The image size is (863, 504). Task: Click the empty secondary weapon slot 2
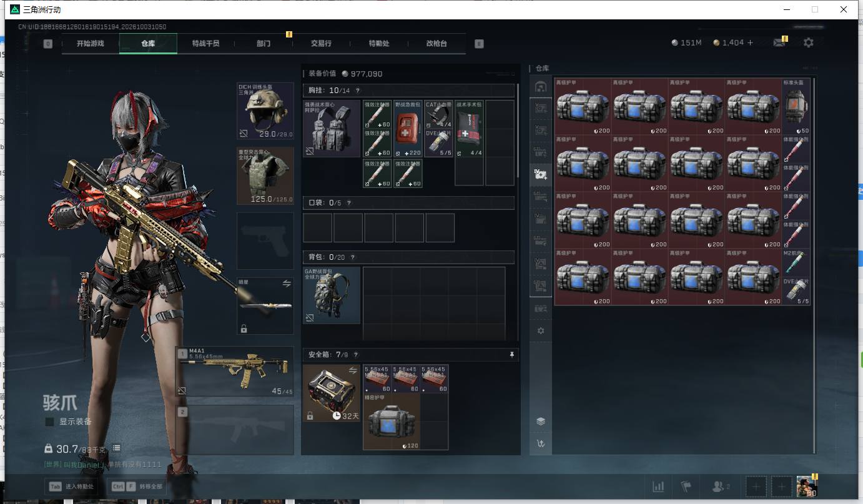coord(235,430)
